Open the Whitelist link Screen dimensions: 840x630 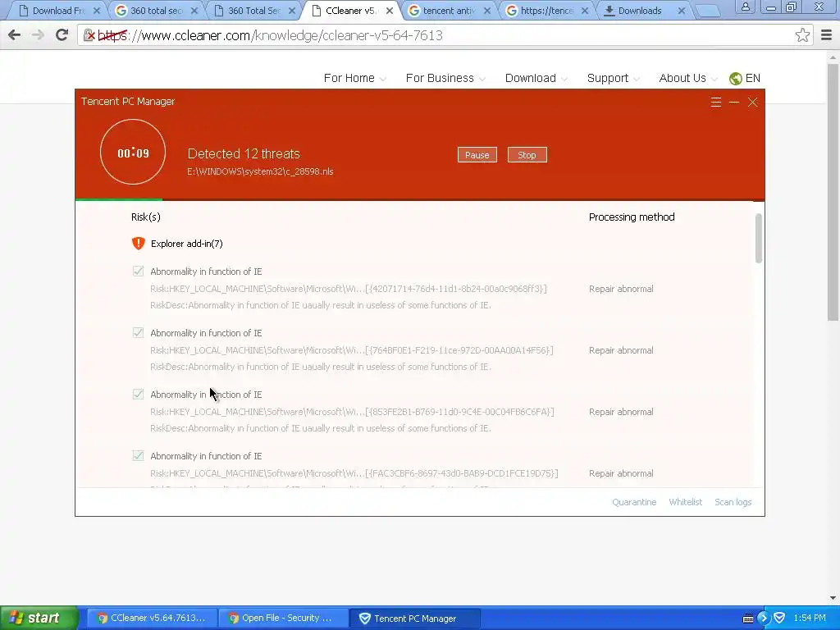(x=685, y=502)
